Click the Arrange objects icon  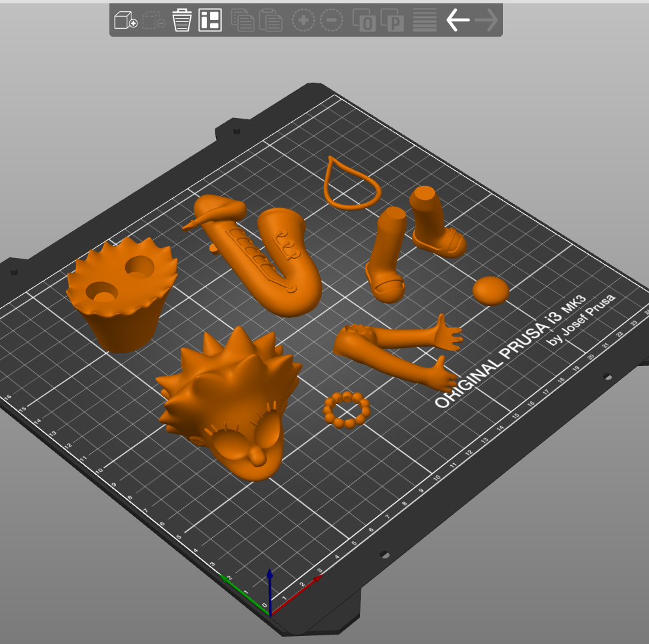[x=210, y=20]
